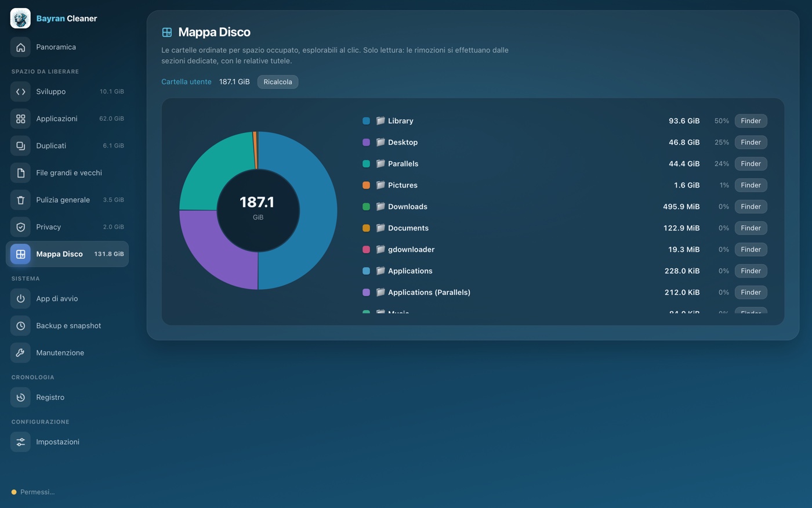Show Pictures folder in Finder
The width and height of the screenshot is (812, 508).
point(751,185)
